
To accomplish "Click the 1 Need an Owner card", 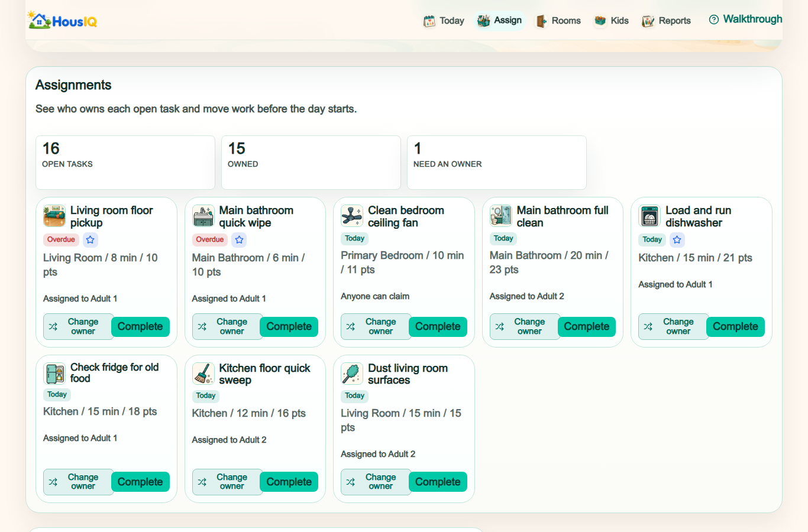I will point(497,163).
